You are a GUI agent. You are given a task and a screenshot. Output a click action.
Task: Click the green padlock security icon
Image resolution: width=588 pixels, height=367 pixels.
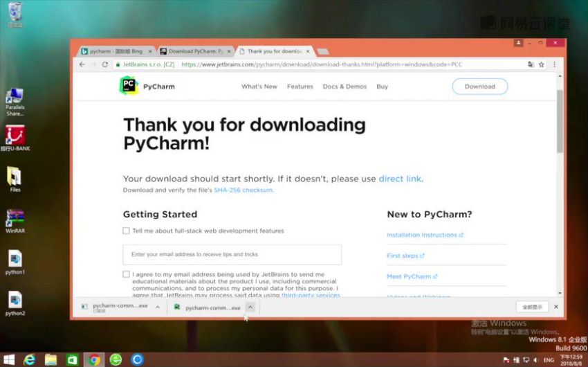[118, 64]
